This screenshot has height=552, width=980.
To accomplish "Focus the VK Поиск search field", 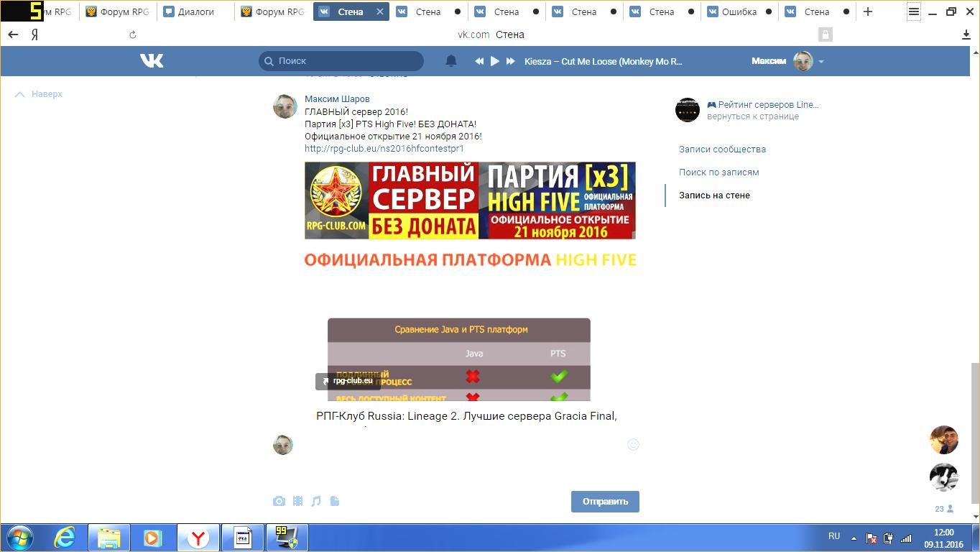I will tap(341, 61).
